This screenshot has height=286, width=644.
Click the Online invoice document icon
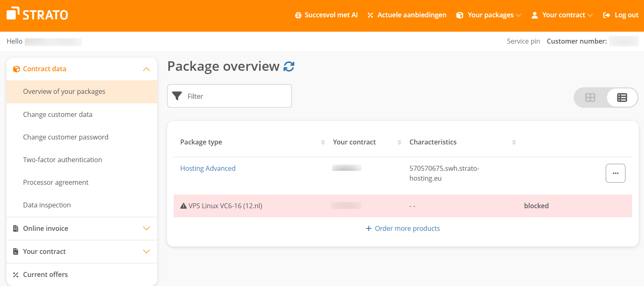tap(16, 228)
